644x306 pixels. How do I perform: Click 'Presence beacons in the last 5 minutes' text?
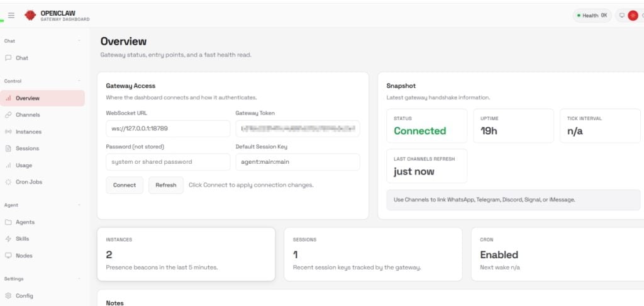162,268
